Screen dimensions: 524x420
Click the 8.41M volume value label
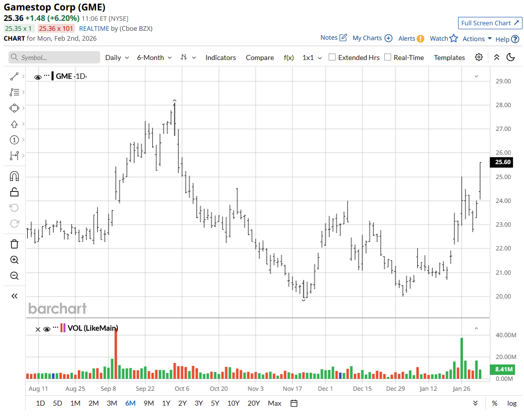tap(503, 369)
